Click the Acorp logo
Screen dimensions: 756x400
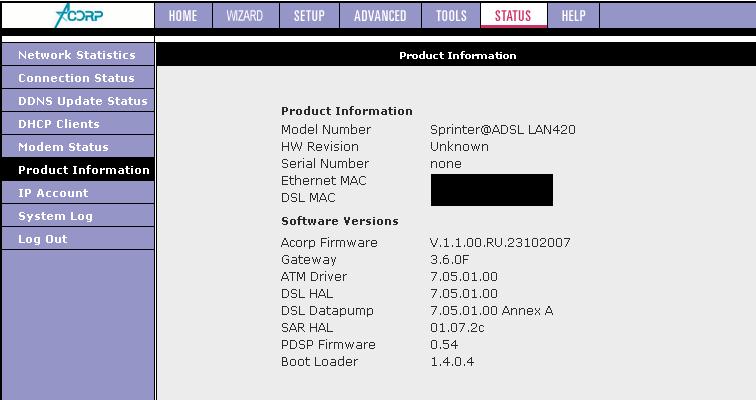(x=78, y=16)
